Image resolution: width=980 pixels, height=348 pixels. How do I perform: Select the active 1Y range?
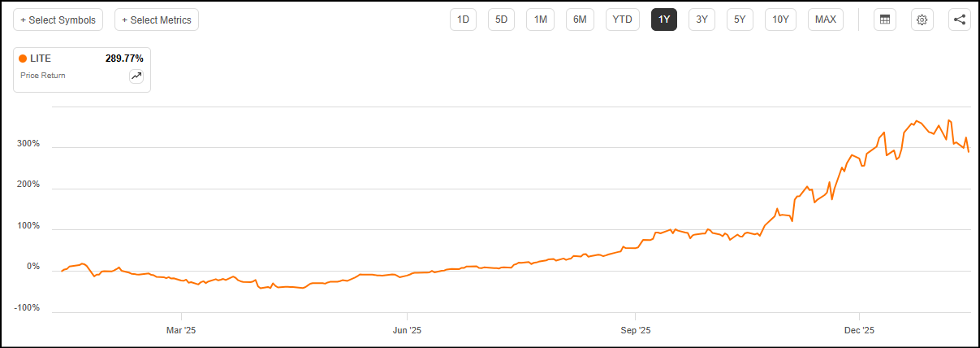point(664,20)
